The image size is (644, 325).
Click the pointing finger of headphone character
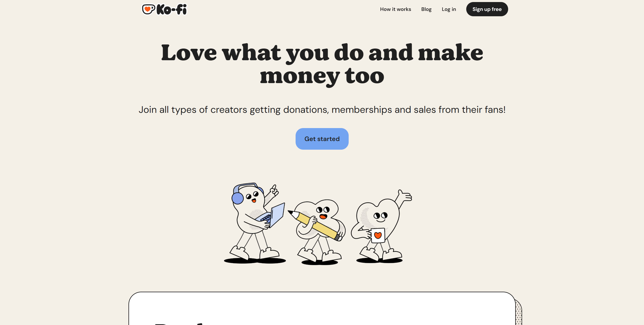click(x=274, y=190)
